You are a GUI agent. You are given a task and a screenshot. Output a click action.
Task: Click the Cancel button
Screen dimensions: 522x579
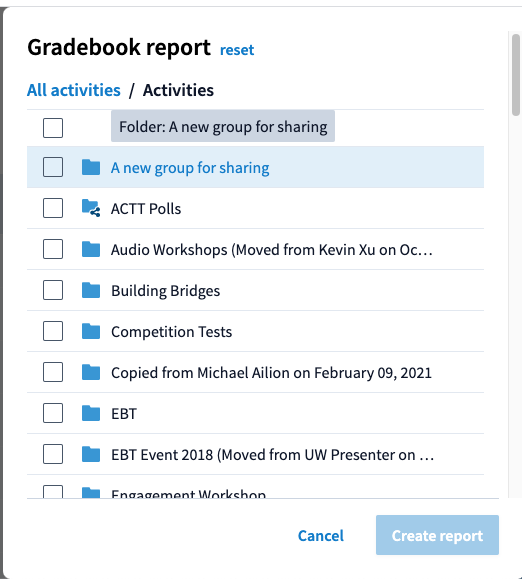point(321,535)
